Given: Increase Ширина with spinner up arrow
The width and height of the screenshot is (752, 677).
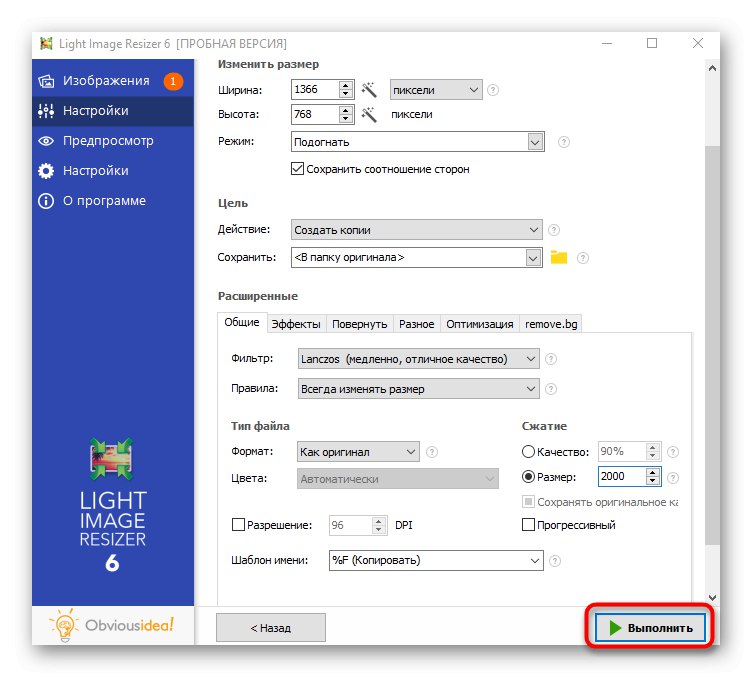Looking at the screenshot, I should [x=345, y=85].
